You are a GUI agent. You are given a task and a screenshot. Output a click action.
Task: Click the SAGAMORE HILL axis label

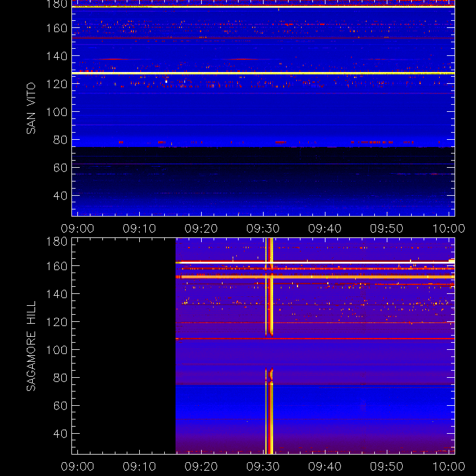(31, 346)
